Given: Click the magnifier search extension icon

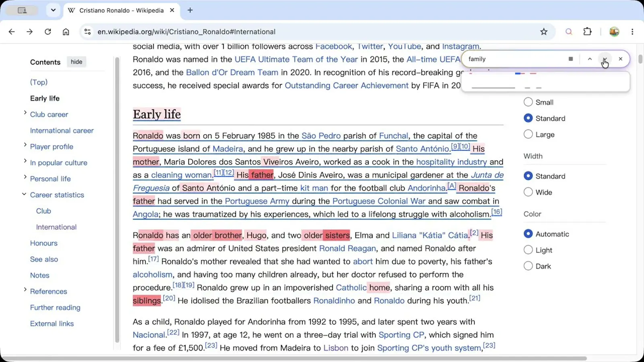Looking at the screenshot, I should pos(569,32).
